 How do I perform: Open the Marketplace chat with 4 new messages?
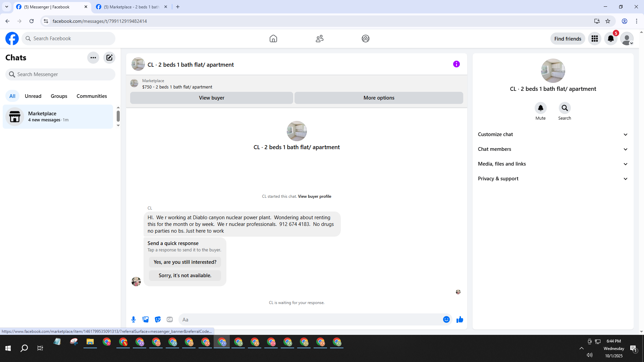pyautogui.click(x=58, y=117)
